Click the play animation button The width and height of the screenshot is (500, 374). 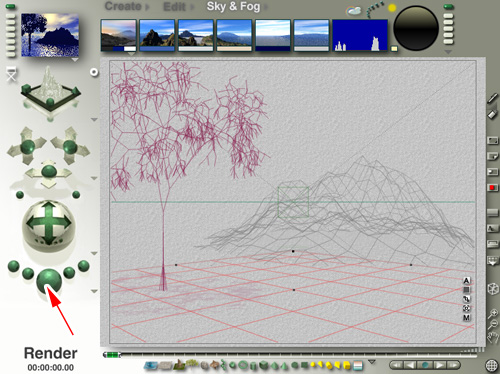click(x=439, y=365)
